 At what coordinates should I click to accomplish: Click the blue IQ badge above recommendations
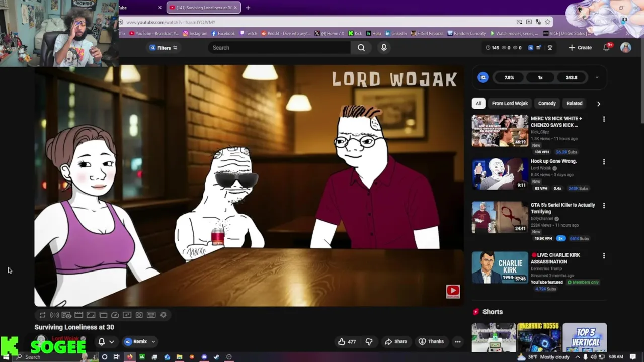tap(483, 77)
